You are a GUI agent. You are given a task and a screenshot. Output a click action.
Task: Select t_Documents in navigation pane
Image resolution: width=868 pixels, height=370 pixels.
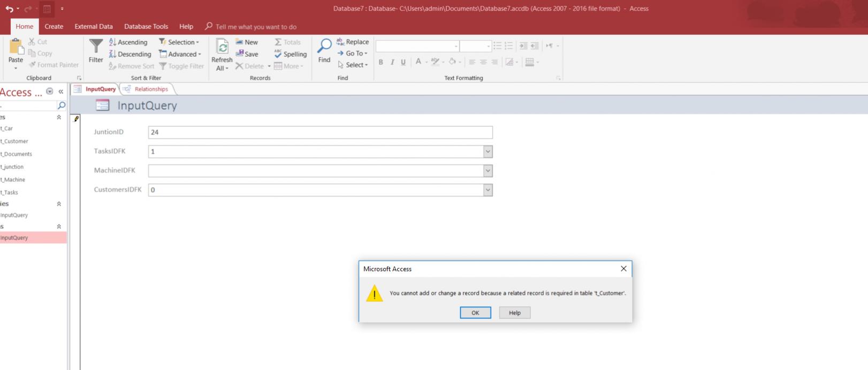[x=17, y=154]
